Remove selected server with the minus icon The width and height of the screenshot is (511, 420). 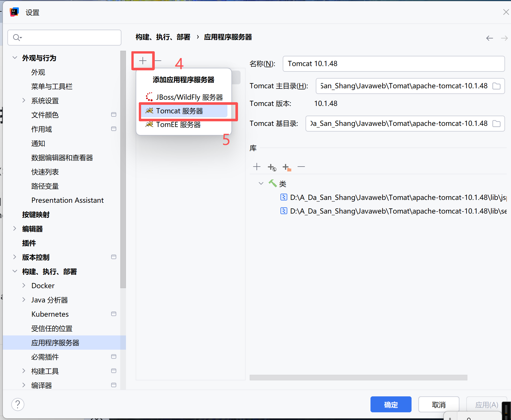[x=158, y=61]
